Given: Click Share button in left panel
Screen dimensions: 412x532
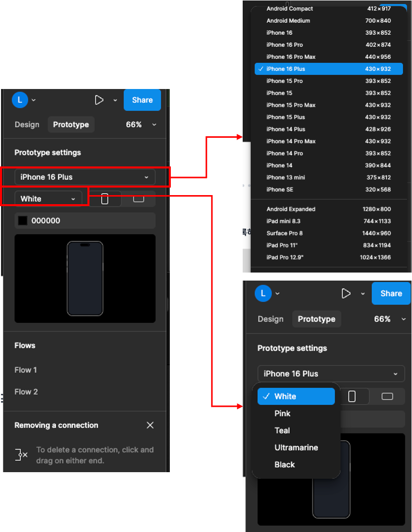Looking at the screenshot, I should 142,100.
